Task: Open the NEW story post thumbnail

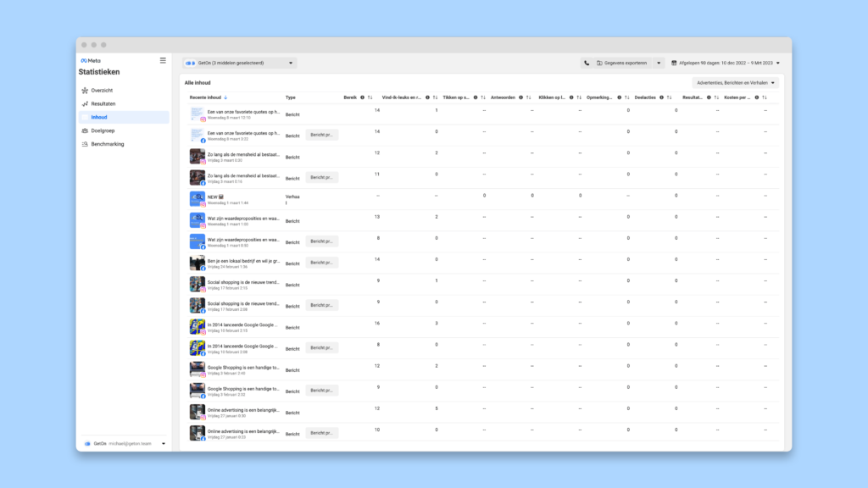Action: (197, 198)
